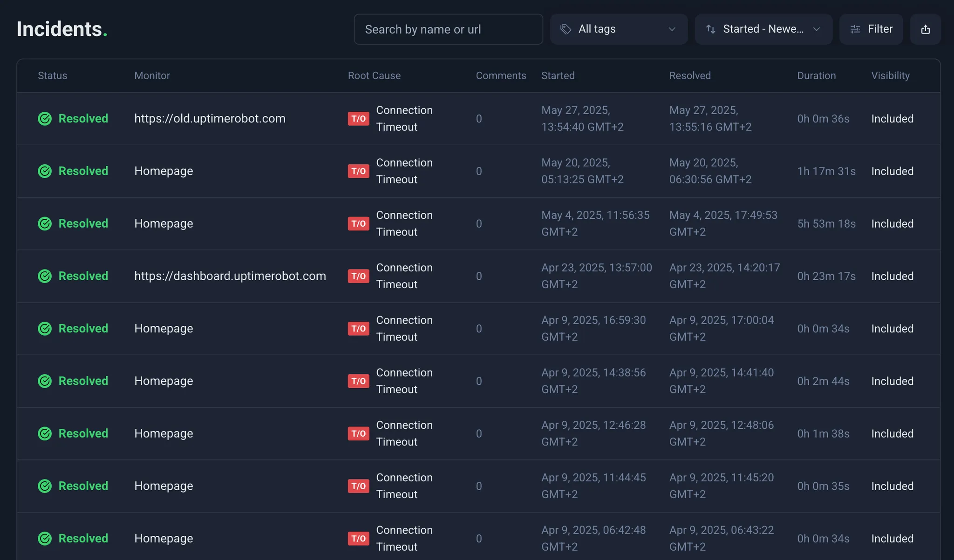Expand the Started - Newest sort dropdown
The image size is (954, 560).
(763, 29)
